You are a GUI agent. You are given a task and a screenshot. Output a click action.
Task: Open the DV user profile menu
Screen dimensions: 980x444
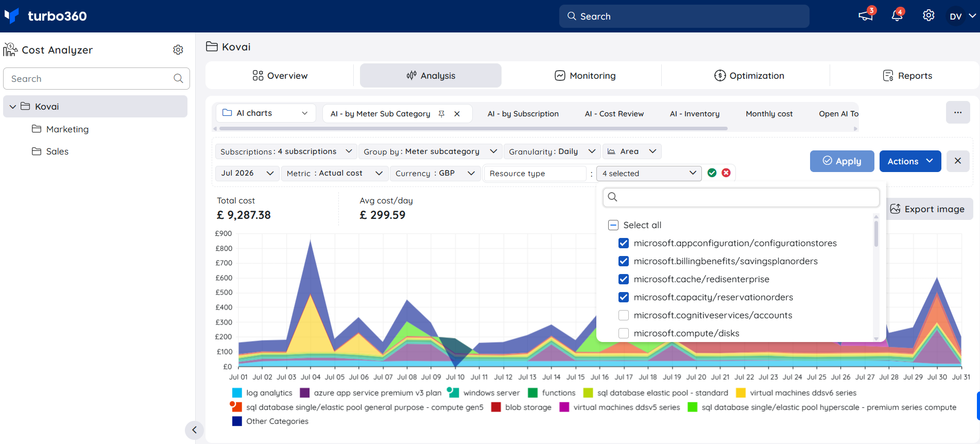(962, 16)
